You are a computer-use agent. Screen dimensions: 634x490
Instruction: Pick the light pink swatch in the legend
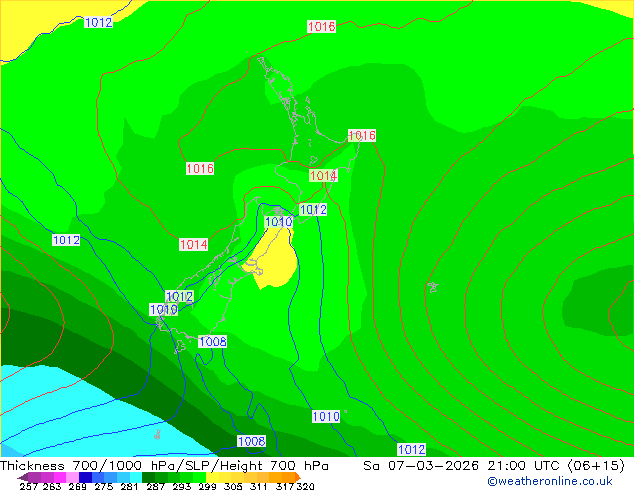tap(72, 477)
